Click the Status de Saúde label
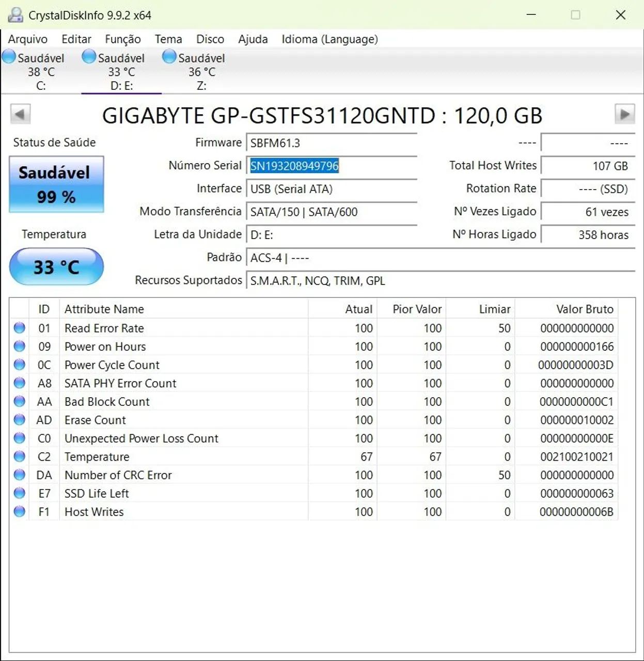The width and height of the screenshot is (644, 661). point(54,143)
